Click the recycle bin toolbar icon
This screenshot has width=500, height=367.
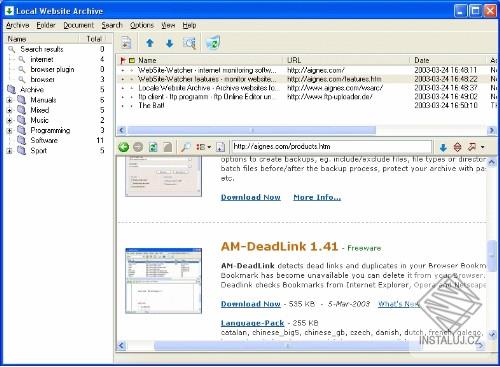coord(213,42)
